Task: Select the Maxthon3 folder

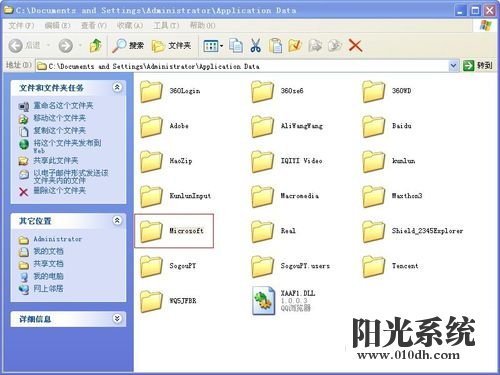Action: (392, 196)
